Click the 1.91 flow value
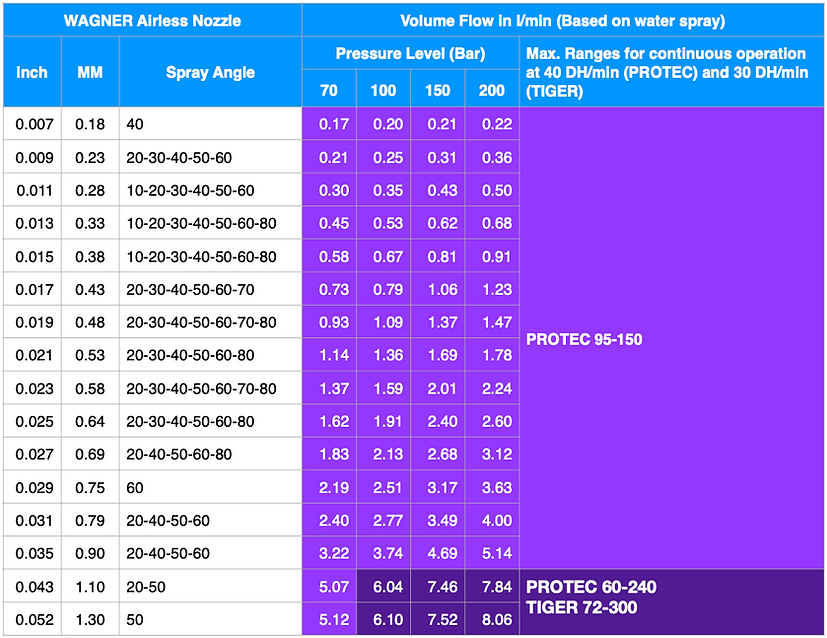This screenshot has height=638, width=827. 383,421
